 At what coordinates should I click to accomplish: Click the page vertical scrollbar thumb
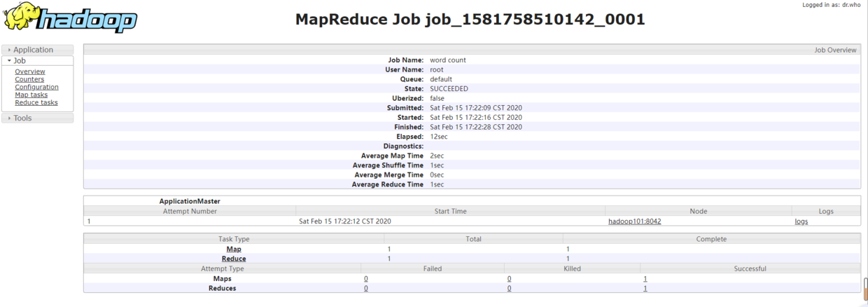(x=865, y=289)
